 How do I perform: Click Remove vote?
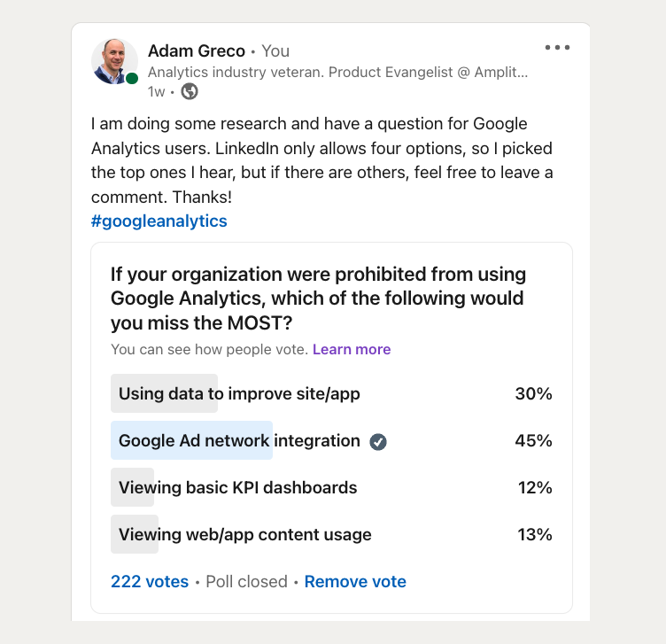tap(355, 581)
